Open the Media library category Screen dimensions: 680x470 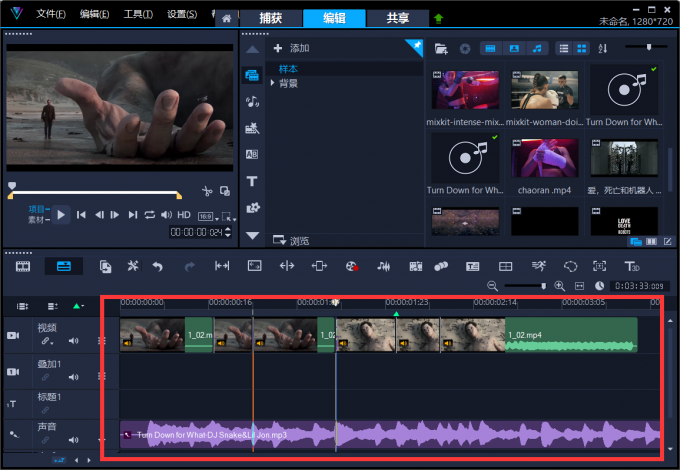click(x=252, y=75)
